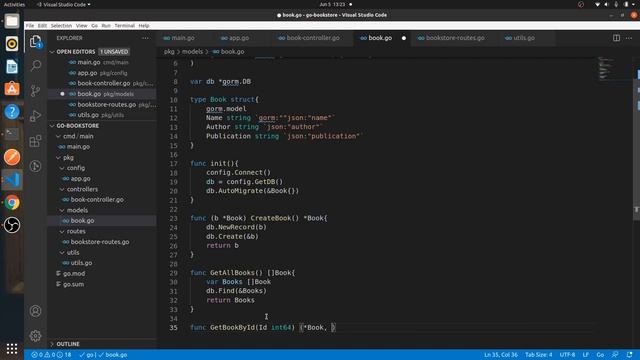This screenshot has height=360, width=640.
Task: Open the Terminal menu
Action: click(x=124, y=25)
